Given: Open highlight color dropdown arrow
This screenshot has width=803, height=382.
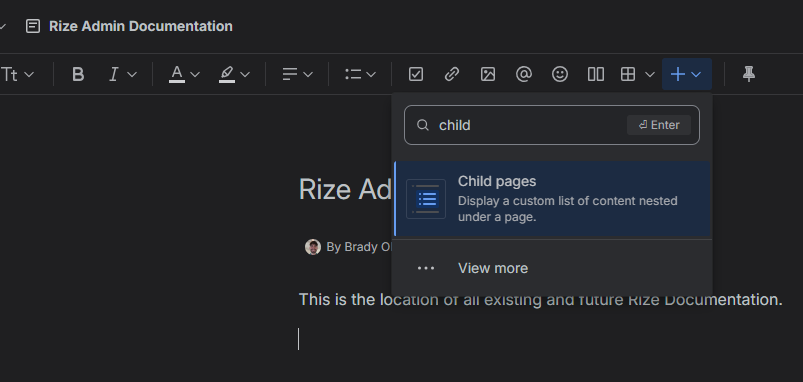Looking at the screenshot, I should (245, 75).
